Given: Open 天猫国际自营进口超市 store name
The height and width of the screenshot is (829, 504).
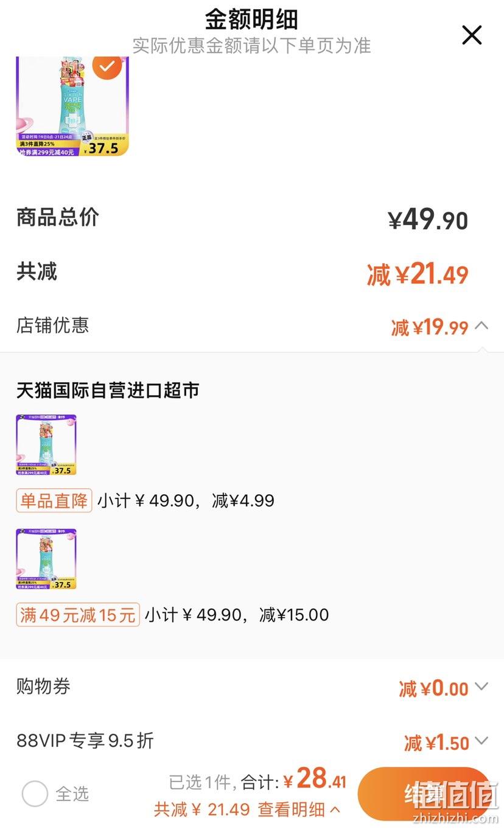Looking at the screenshot, I should point(108,390).
